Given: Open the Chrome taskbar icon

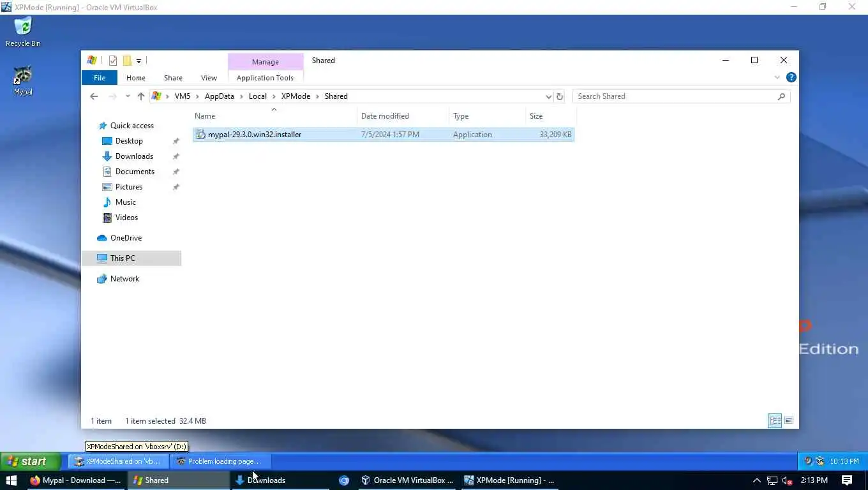Looking at the screenshot, I should pyautogui.click(x=344, y=480).
